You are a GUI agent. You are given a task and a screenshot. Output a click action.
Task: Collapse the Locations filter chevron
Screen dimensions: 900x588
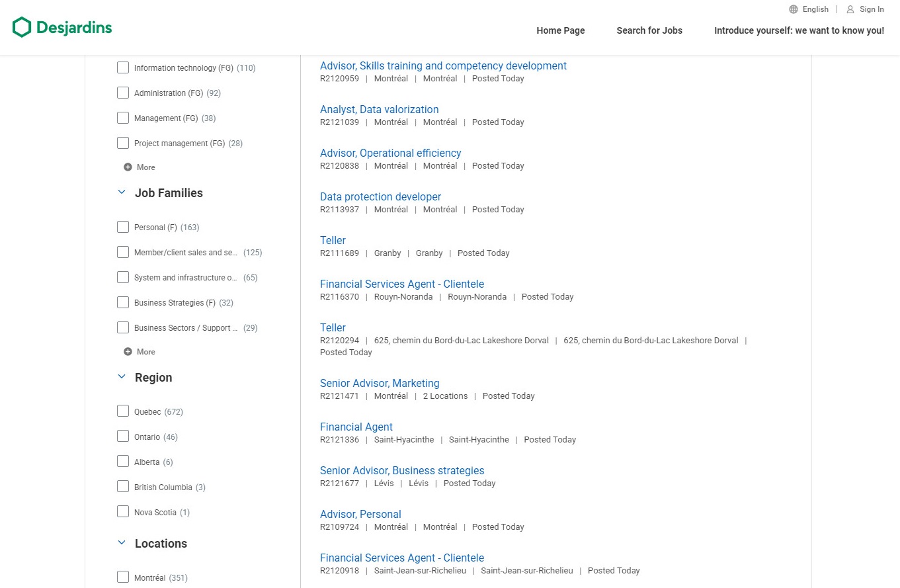[121, 543]
